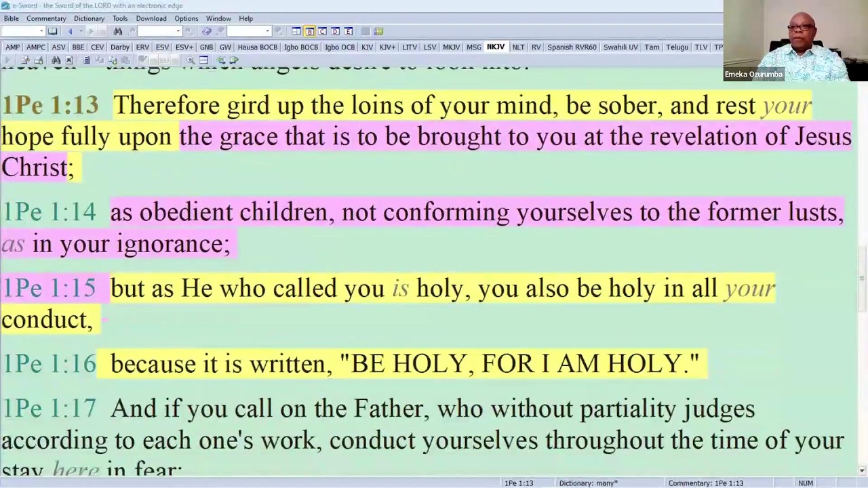
Task: Click the Emeka Ozurumba video thumbnail
Action: (x=795, y=41)
